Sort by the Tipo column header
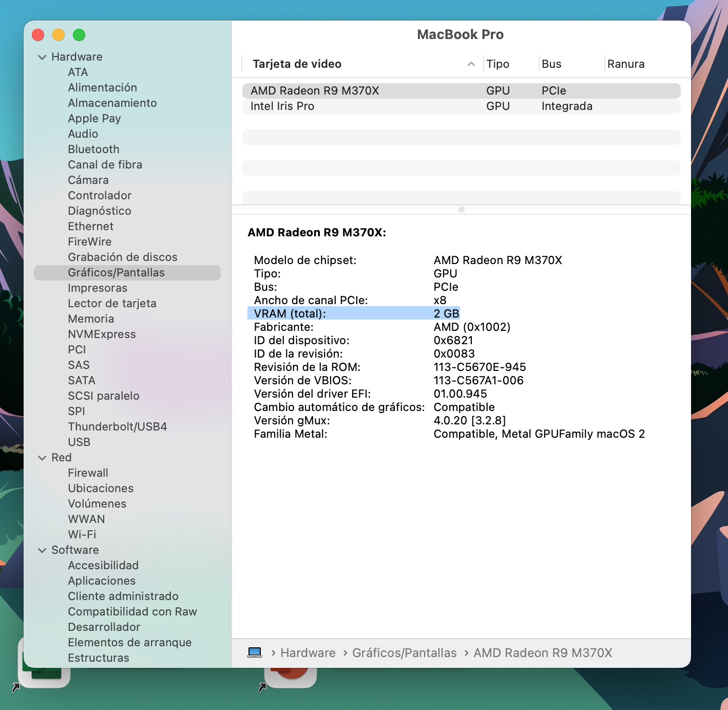728x710 pixels. click(497, 64)
